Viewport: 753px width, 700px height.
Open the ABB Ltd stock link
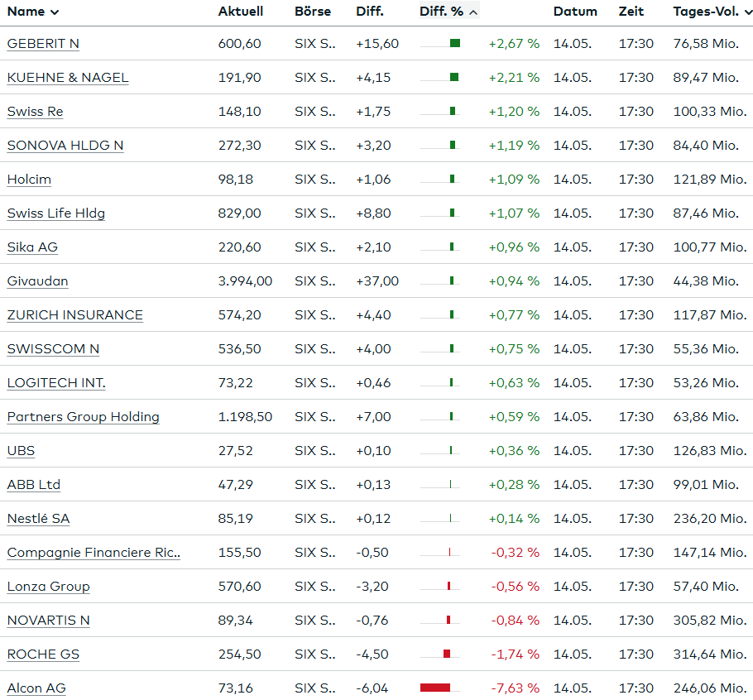coord(34,485)
